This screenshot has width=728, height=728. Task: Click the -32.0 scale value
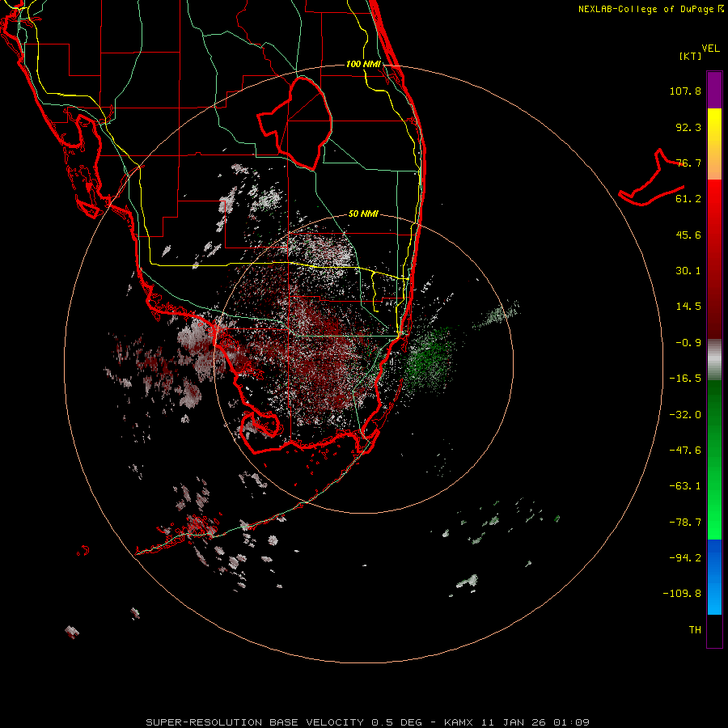click(685, 415)
